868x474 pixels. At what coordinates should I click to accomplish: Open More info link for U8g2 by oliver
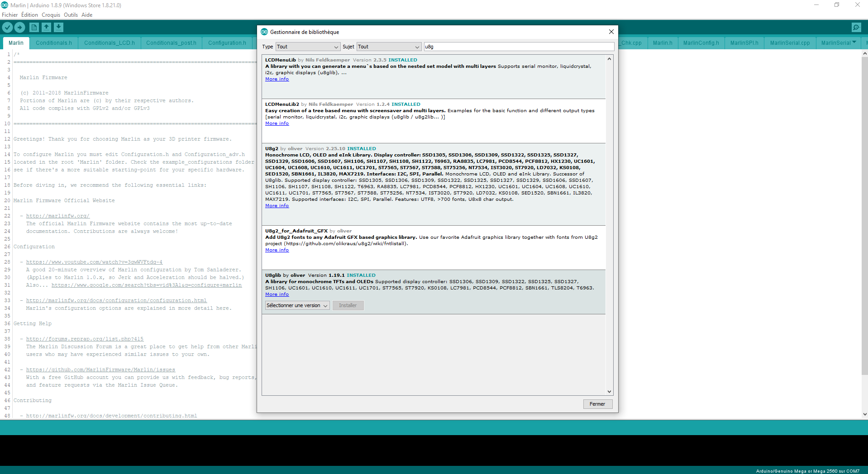click(x=277, y=206)
